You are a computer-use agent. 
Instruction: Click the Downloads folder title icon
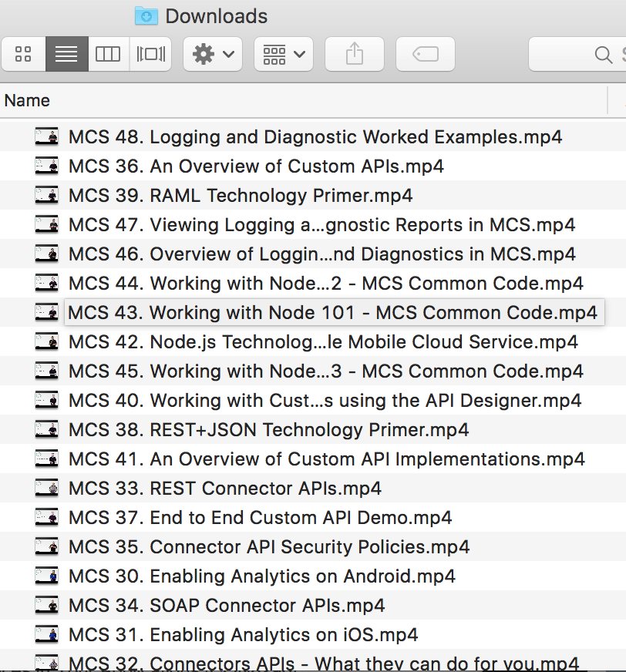point(146,16)
